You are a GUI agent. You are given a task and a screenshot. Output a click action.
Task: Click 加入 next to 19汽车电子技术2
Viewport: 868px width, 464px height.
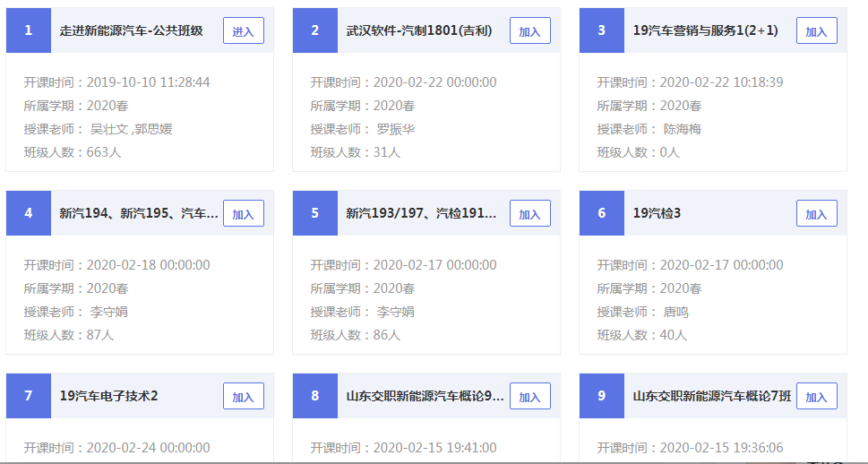[x=243, y=396]
